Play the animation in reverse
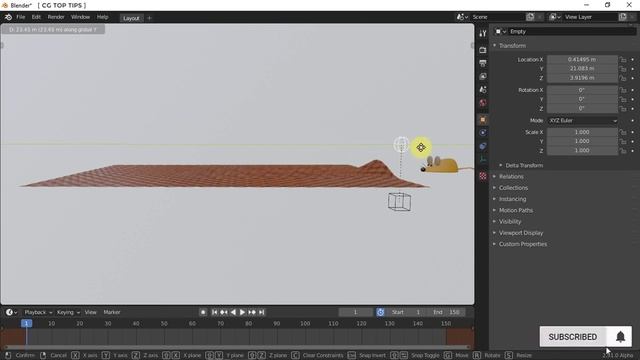 233,312
